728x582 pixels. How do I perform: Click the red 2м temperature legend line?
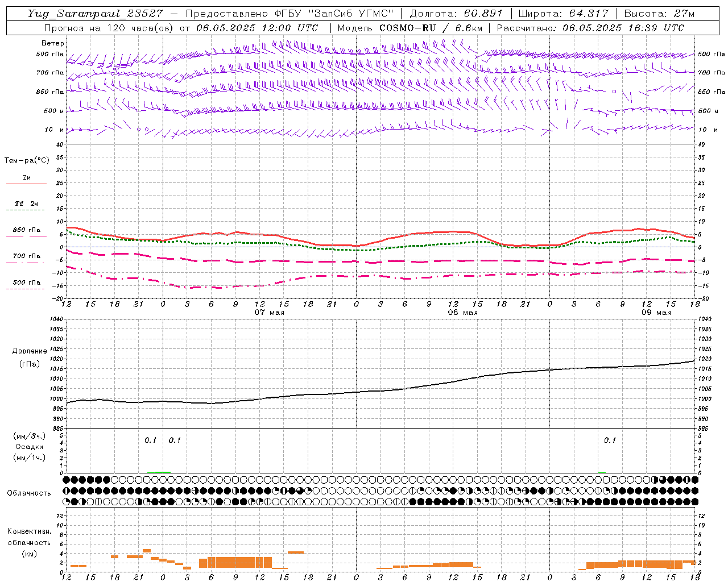[x=26, y=184]
